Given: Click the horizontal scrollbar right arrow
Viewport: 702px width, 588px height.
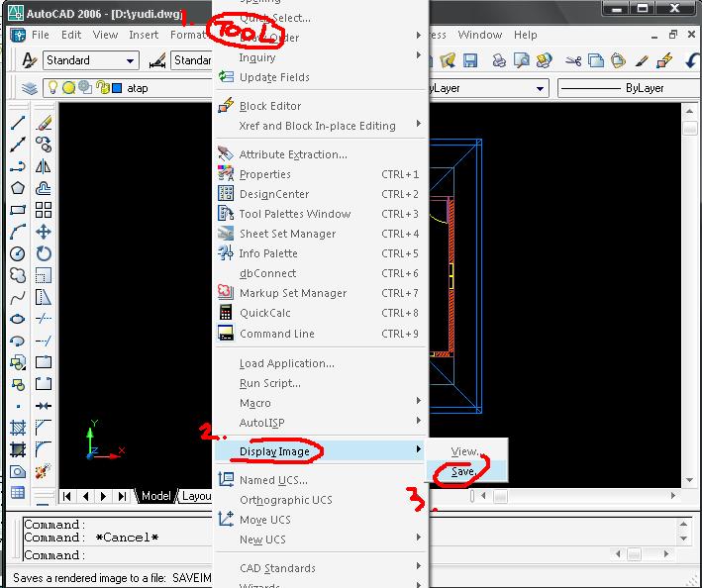Looking at the screenshot, I should [673, 496].
